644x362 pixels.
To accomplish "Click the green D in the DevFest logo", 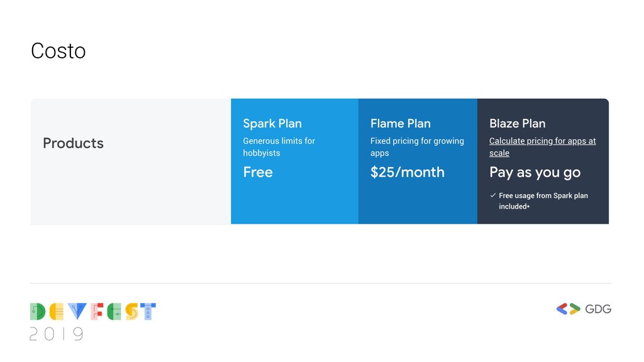I will pos(38,312).
